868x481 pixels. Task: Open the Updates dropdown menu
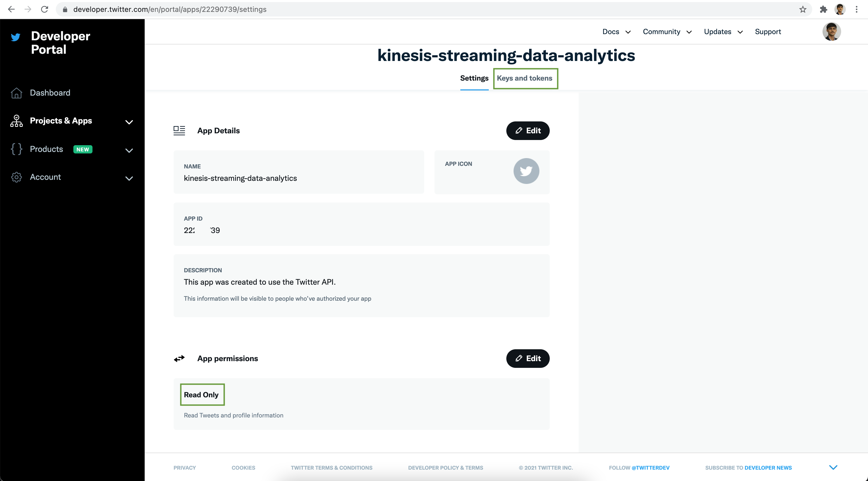click(x=723, y=32)
